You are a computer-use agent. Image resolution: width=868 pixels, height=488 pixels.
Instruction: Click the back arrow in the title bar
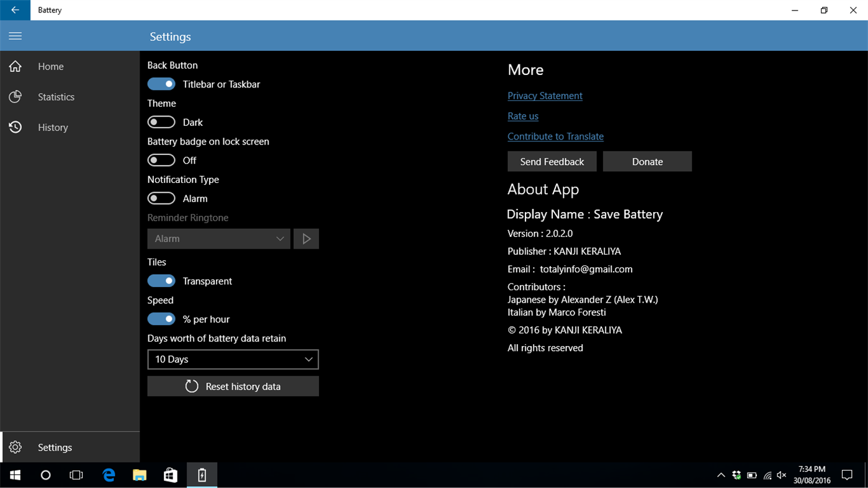point(15,10)
